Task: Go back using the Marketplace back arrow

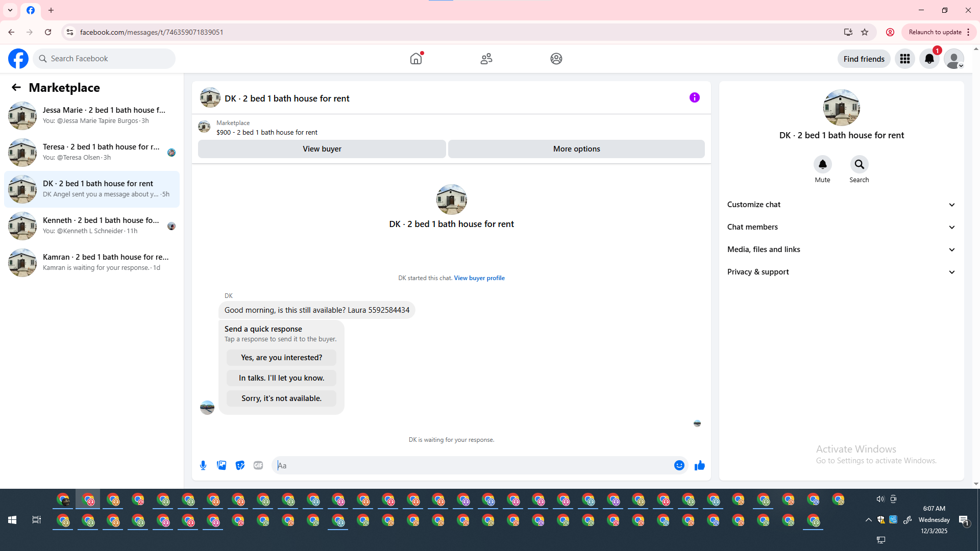Action: point(16,87)
